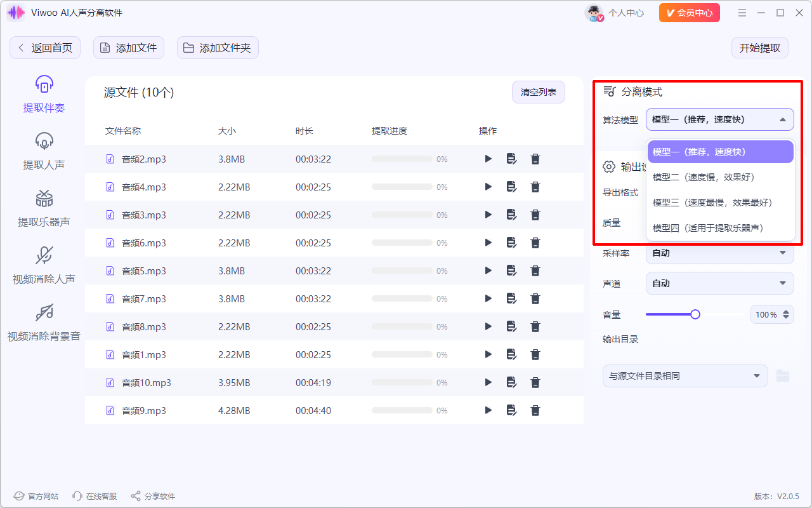
Task: Delete 音频1.mp3 from list
Action: (535, 354)
